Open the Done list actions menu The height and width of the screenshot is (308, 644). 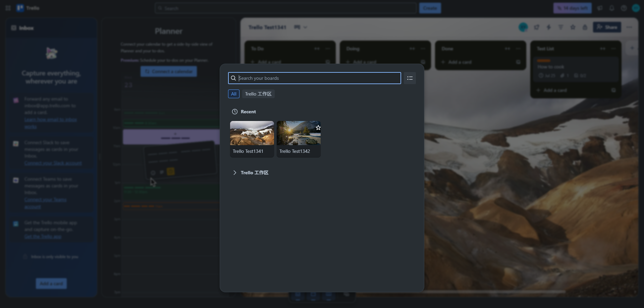518,49
